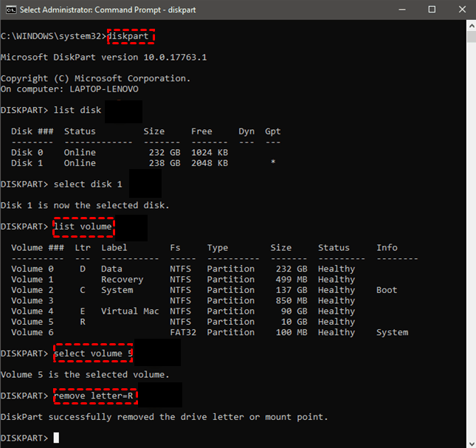
Task: Click 'Microsoft DiskPart version 10.0.17763.1' line
Action: (x=103, y=57)
